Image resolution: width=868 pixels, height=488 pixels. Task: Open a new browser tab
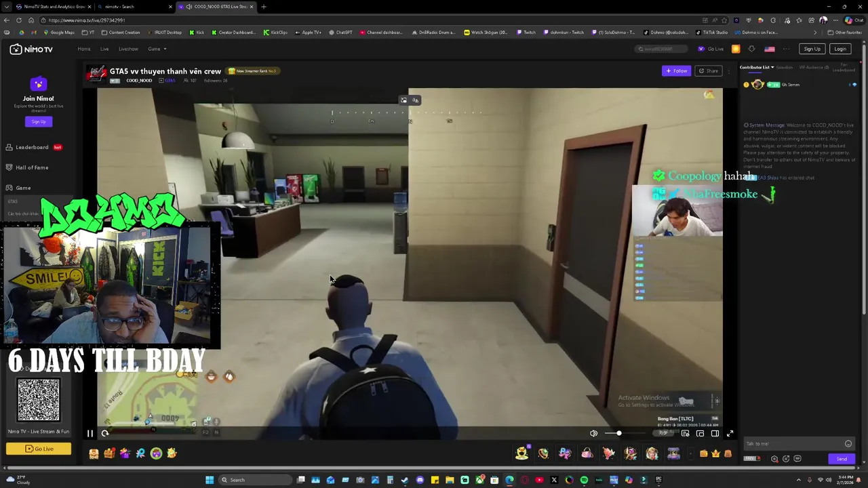[263, 7]
